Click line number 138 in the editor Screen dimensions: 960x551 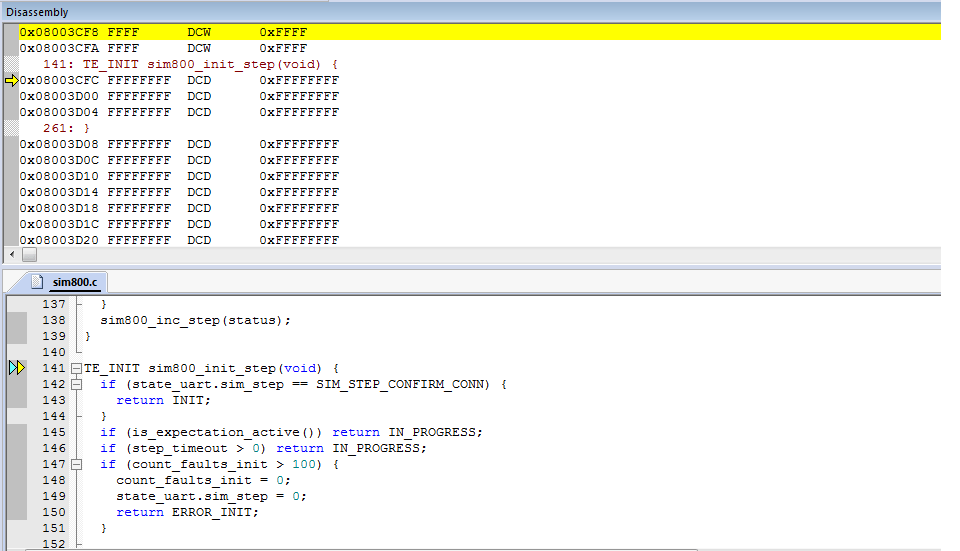point(54,320)
